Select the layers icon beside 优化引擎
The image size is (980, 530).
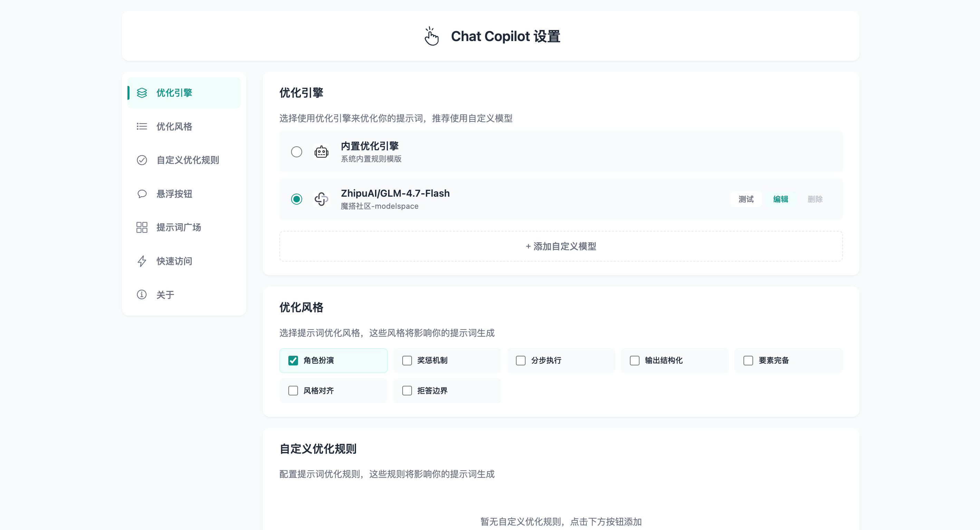point(142,92)
